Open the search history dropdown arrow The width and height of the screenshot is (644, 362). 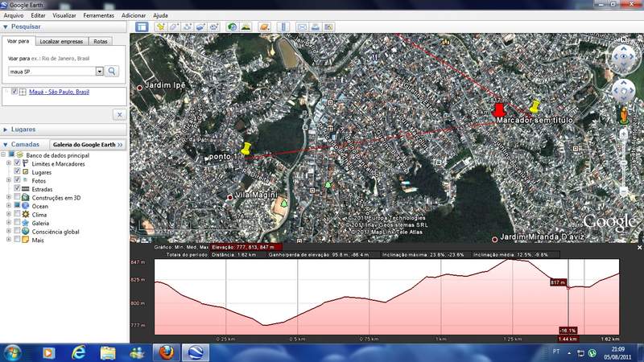coord(99,72)
